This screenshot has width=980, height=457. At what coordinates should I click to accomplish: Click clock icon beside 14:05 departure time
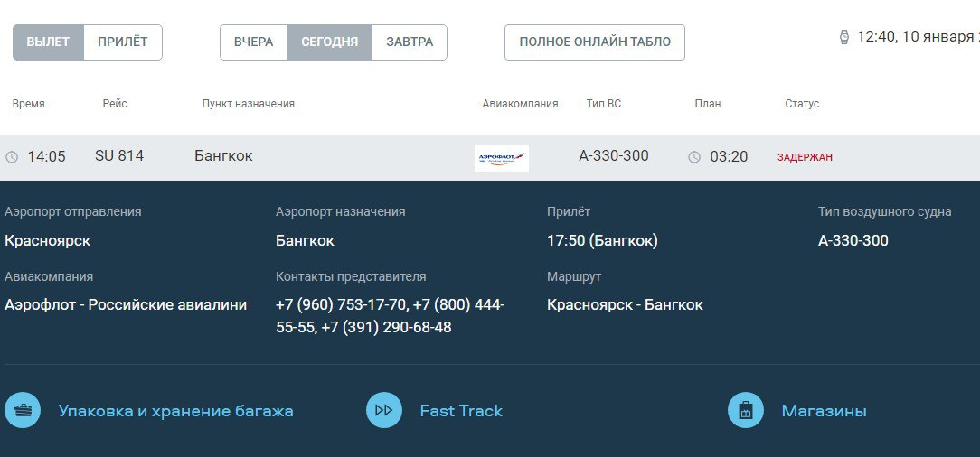click(12, 157)
